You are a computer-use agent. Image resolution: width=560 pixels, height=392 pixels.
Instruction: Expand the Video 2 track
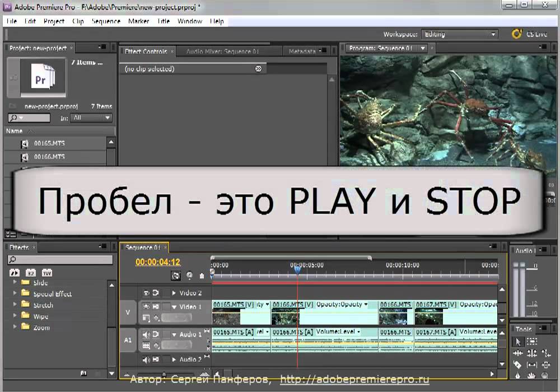click(174, 293)
